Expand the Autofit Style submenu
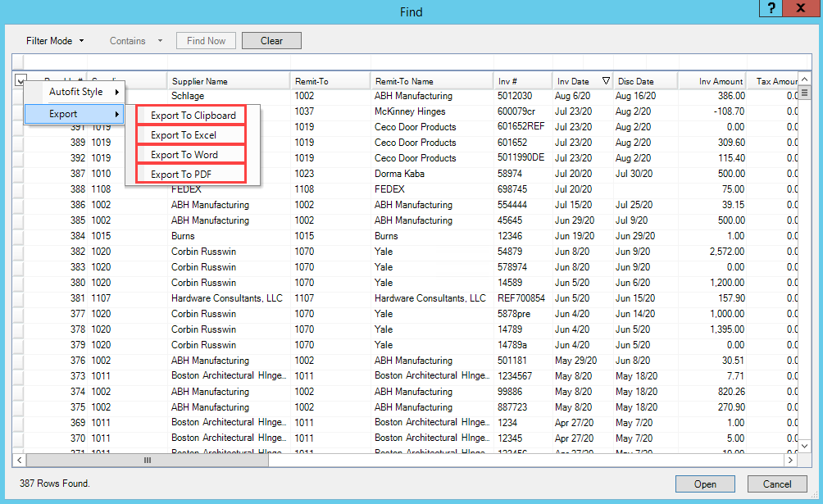This screenshot has width=823, height=504. pos(74,92)
